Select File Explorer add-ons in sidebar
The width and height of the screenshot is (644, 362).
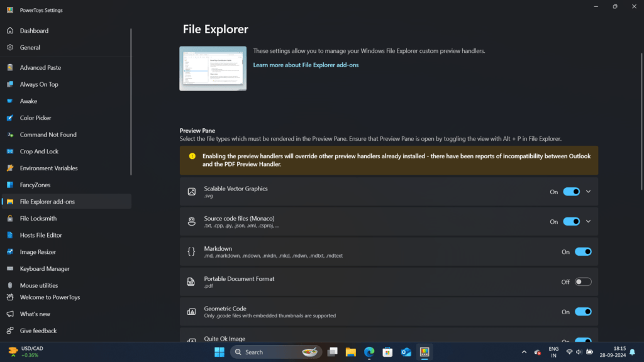coord(67,202)
